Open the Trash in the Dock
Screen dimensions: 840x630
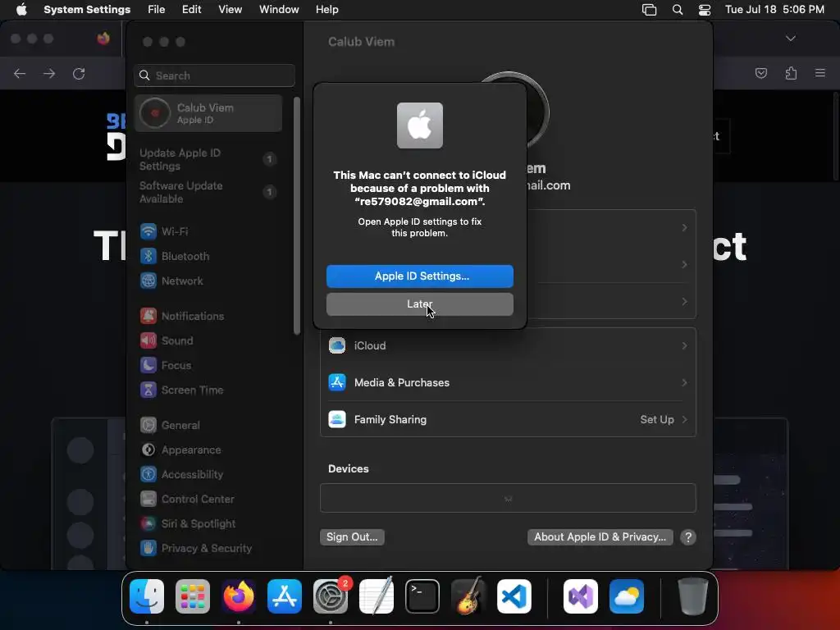pos(692,596)
